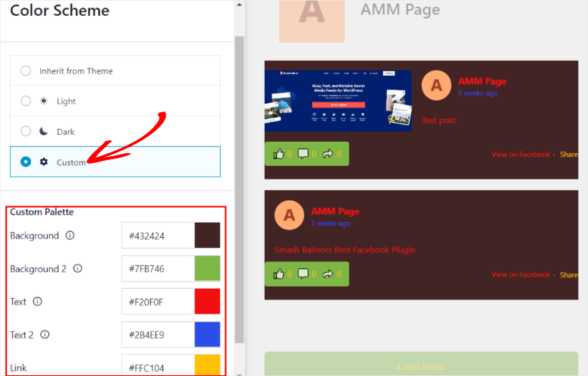Click the '3 weeks ago' timestamp in Test post
This screenshot has height=376, width=588.
click(477, 93)
